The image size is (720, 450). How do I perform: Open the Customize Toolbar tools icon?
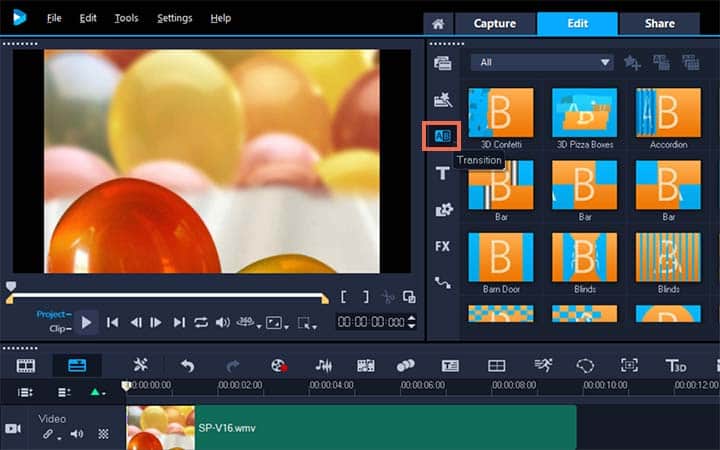pyautogui.click(x=141, y=366)
